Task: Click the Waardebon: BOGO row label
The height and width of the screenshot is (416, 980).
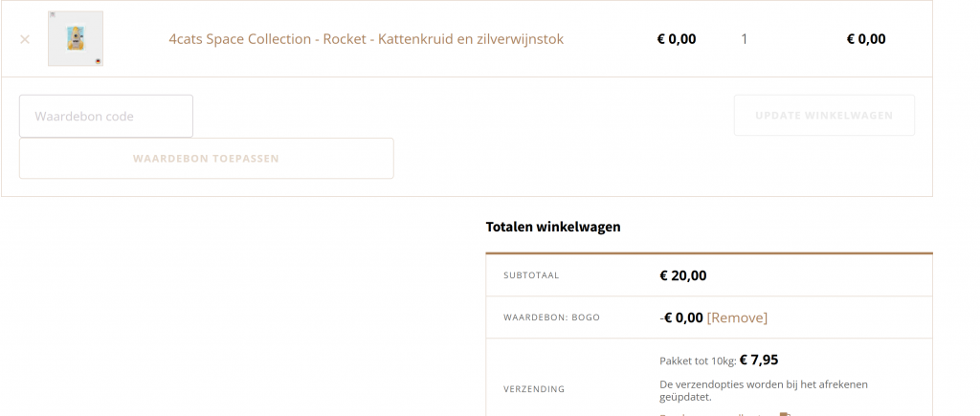Action: 551,317
